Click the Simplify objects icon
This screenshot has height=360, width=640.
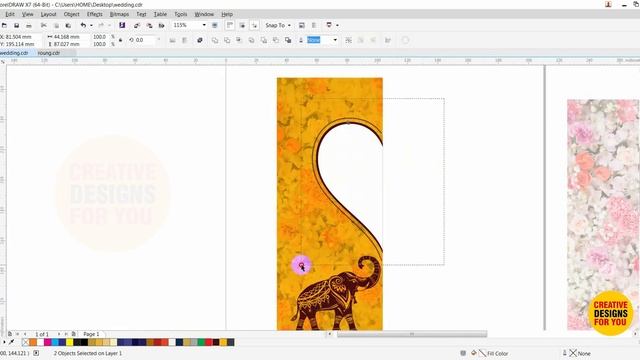pyautogui.click(x=251, y=40)
